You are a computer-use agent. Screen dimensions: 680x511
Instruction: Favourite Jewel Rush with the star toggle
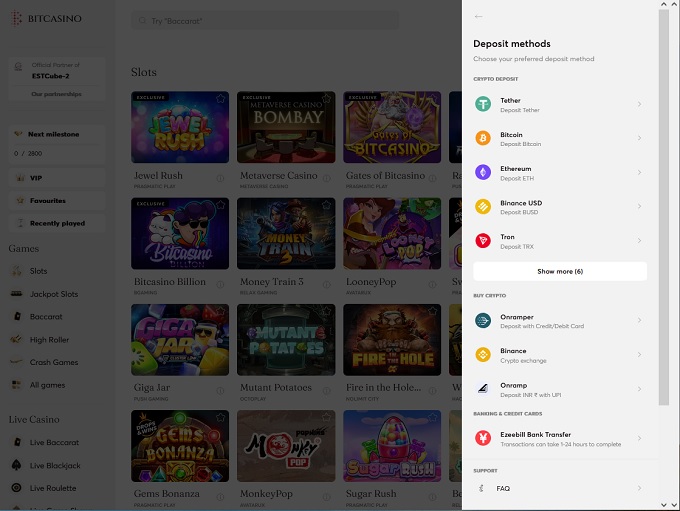click(x=220, y=98)
